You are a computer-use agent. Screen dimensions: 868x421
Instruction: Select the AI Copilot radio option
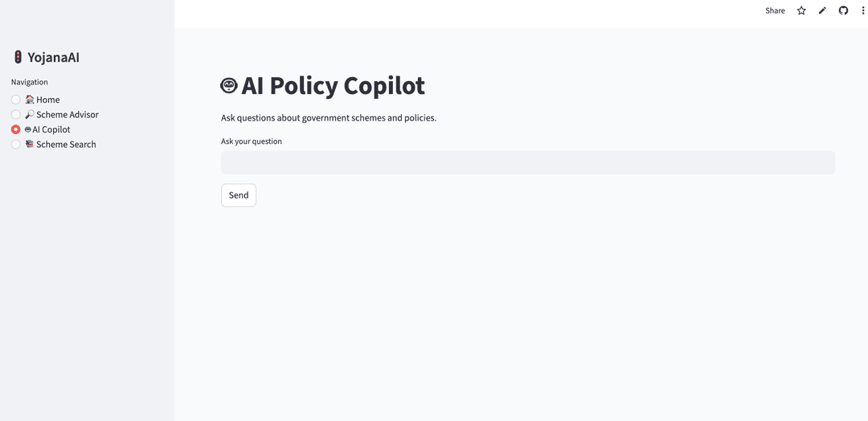coord(16,129)
